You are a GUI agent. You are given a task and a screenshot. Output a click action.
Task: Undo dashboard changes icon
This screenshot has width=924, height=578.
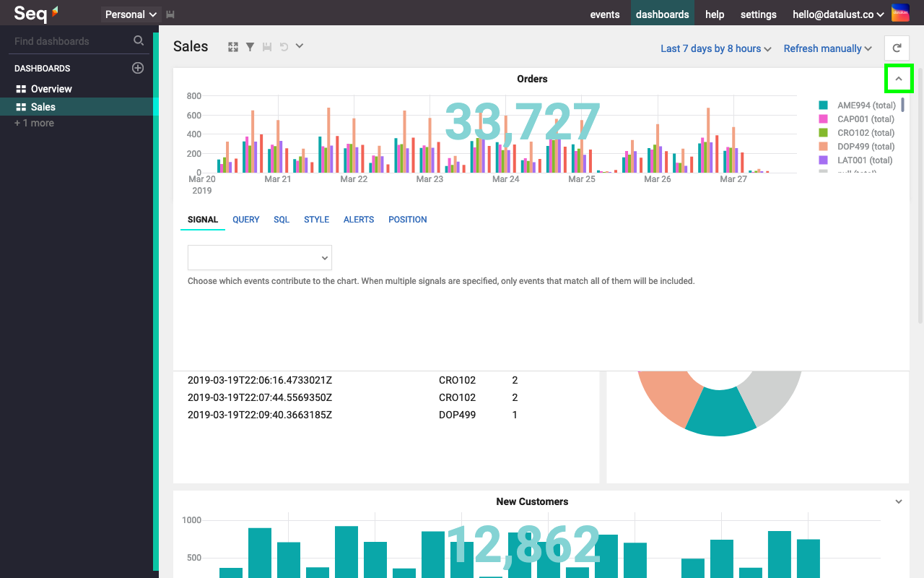coord(284,47)
